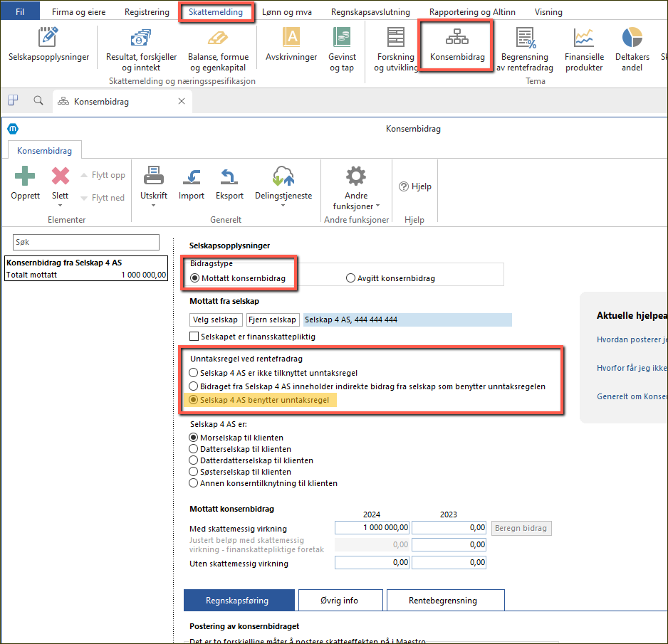Edit 2024 Uten skattemessig virkning amount
668x644 pixels.
tap(372, 563)
